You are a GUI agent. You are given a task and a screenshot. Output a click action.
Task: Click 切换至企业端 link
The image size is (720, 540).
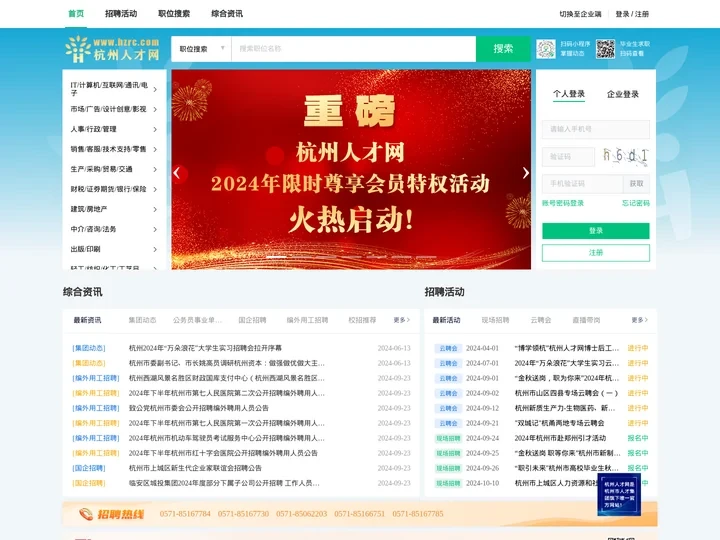click(580, 14)
